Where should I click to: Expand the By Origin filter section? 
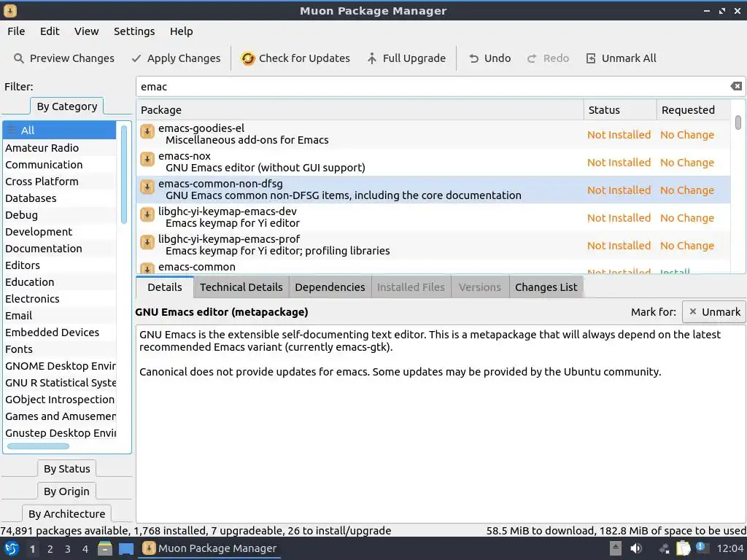click(66, 491)
